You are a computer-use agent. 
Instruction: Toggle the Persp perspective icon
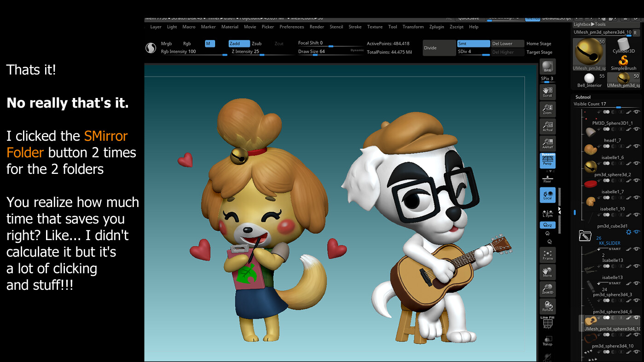click(x=547, y=161)
